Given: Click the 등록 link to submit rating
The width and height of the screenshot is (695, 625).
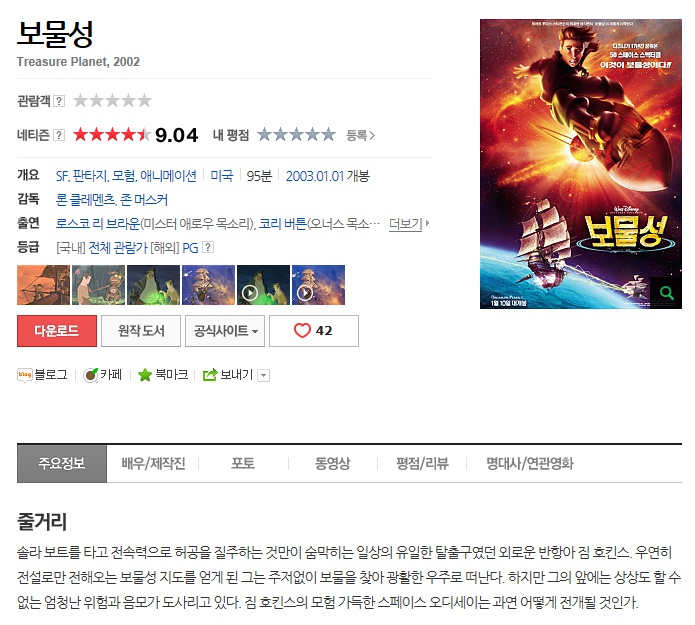Looking at the screenshot, I should point(360,135).
